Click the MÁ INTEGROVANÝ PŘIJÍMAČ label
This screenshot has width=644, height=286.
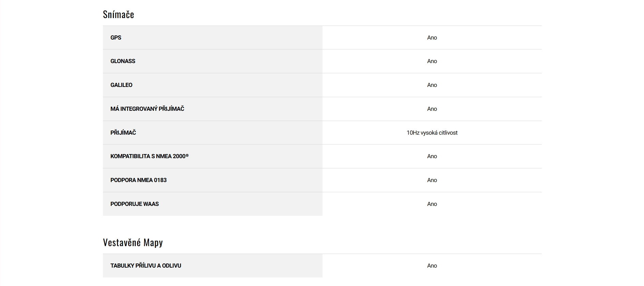click(147, 109)
